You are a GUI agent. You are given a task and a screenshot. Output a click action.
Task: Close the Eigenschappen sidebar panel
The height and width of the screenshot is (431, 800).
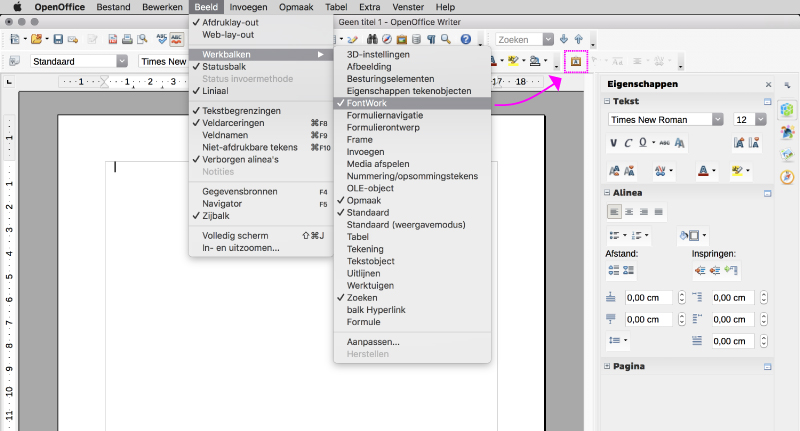pos(768,85)
